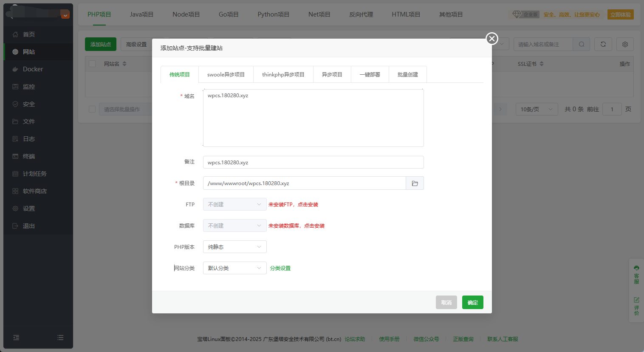Switch to the swoole异步项目 tab
Screen dimensions: 644x352
coord(226,75)
